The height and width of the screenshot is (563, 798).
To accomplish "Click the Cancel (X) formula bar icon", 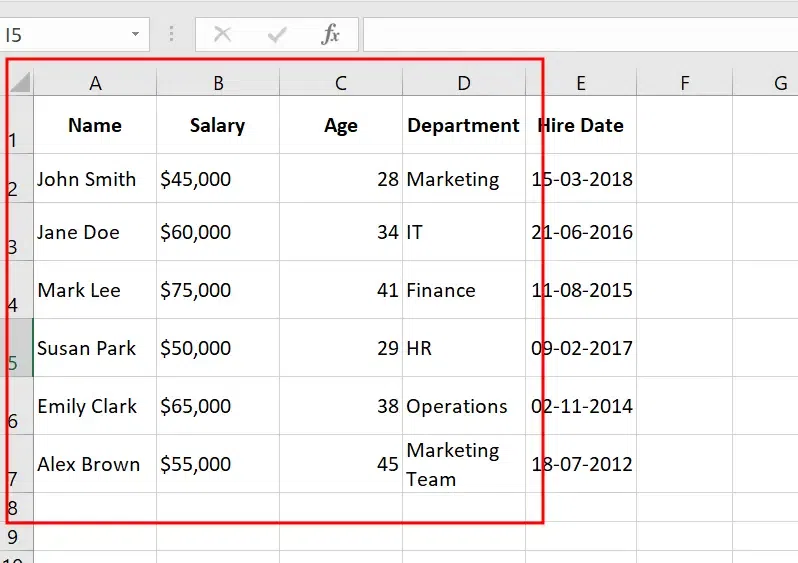I will tap(222, 35).
